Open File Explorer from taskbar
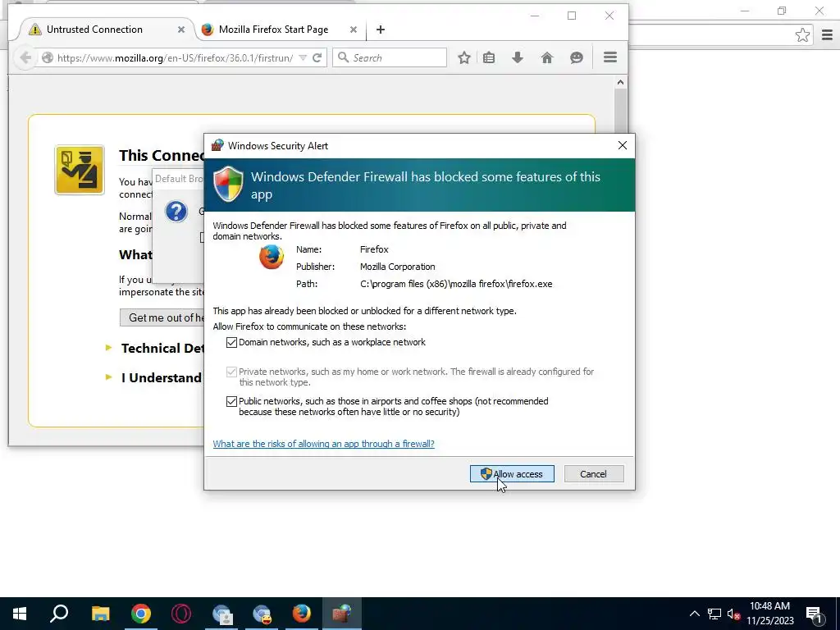The height and width of the screenshot is (630, 840). click(100, 614)
